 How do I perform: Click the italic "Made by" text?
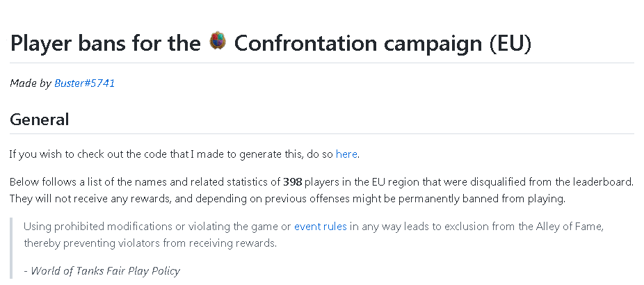click(31, 83)
